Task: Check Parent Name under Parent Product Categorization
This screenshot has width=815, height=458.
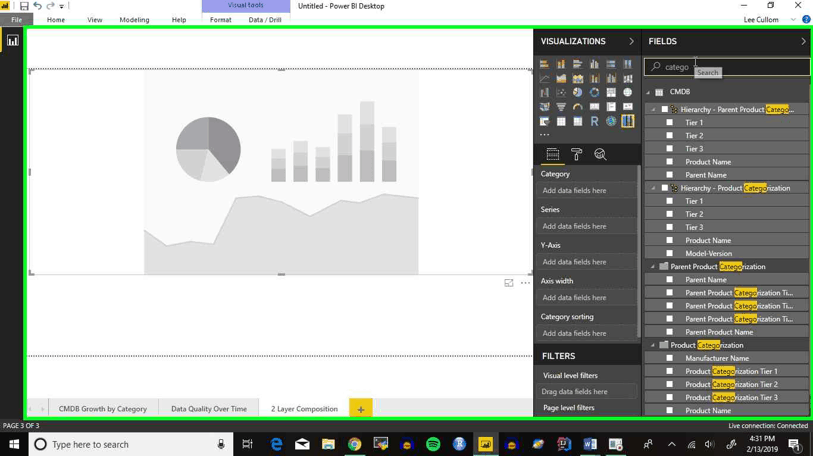Action: coord(670,280)
